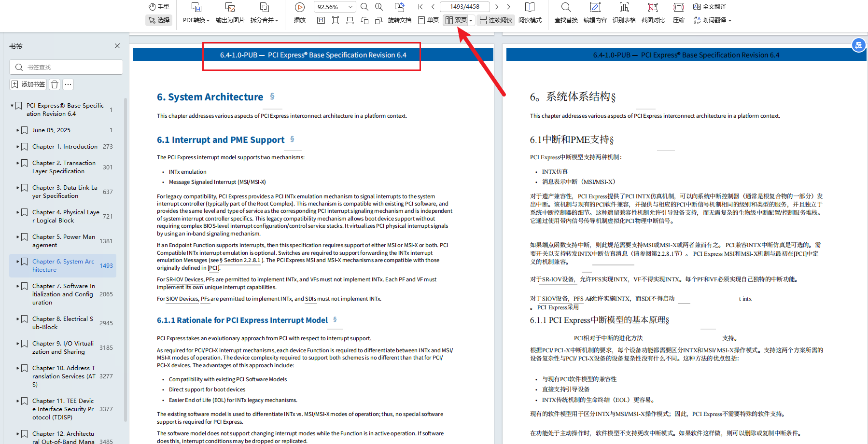Image resolution: width=868 pixels, height=444 pixels.
Task: Click the SR-IOV Devices link
Action: pos(185,279)
